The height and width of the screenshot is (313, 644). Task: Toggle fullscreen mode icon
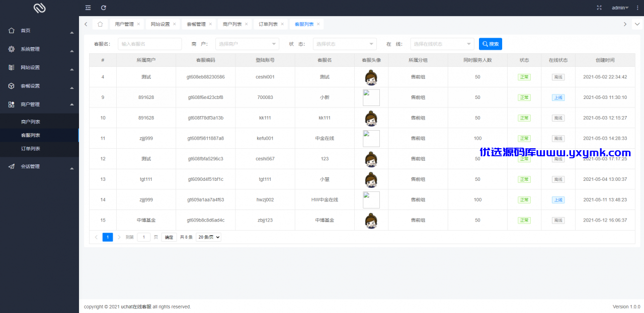pos(599,8)
